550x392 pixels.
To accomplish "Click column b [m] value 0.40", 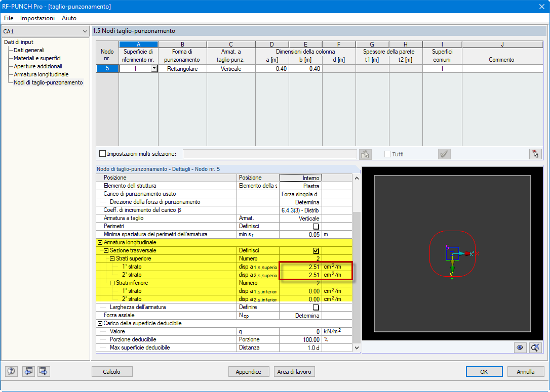I will pos(305,69).
